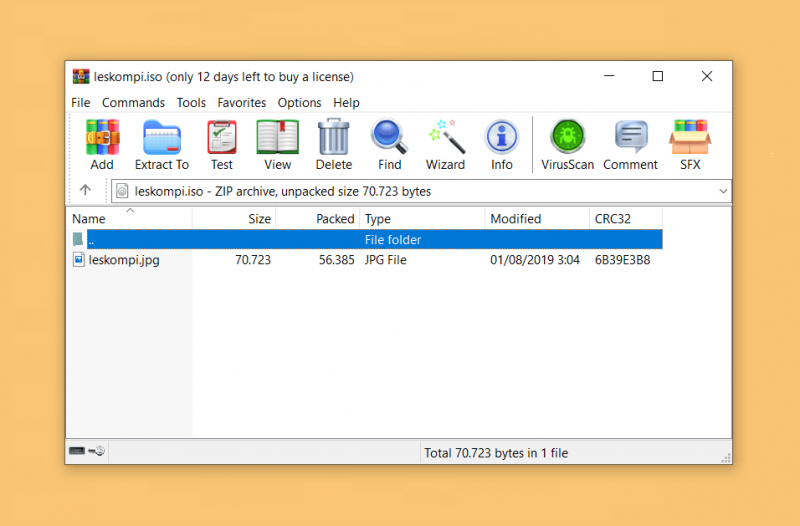Viewport: 800px width, 526px height.
Task: Open the Find magnifier tool
Action: 389,145
